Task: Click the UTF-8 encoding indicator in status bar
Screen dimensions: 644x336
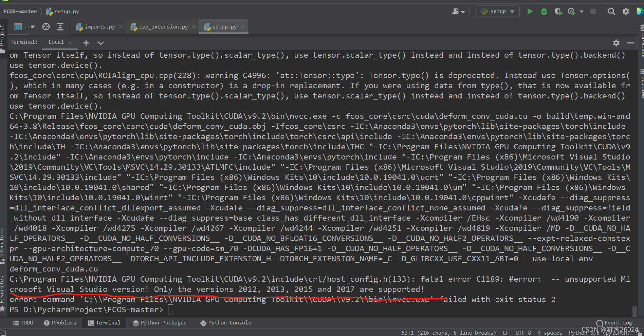Action: 523,333
